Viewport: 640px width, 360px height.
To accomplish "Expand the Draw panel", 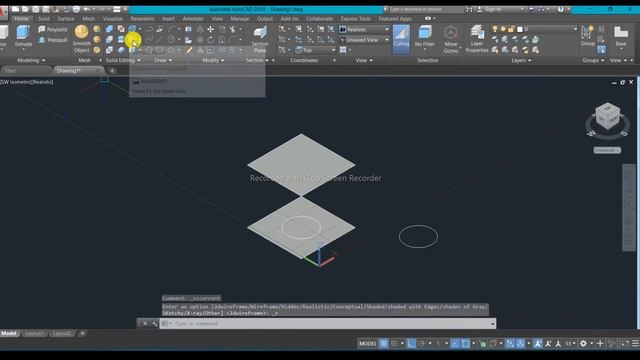I will (x=163, y=60).
